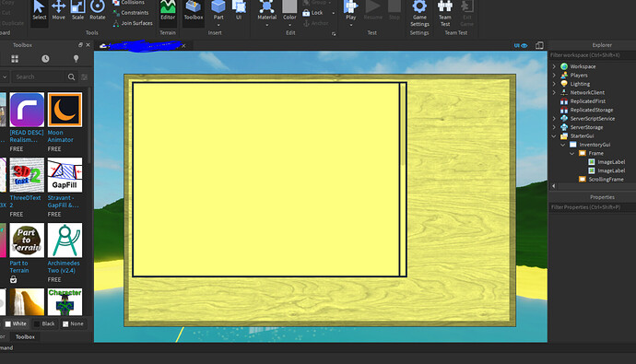
Task: Toggle Constraints option
Action: click(131, 13)
